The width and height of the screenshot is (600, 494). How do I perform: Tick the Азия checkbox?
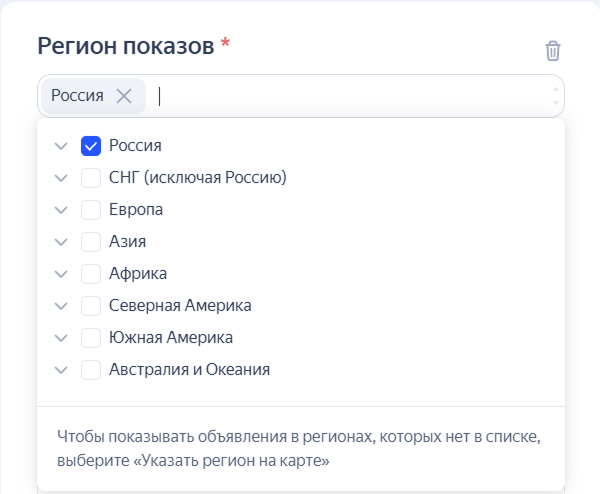tap(91, 242)
